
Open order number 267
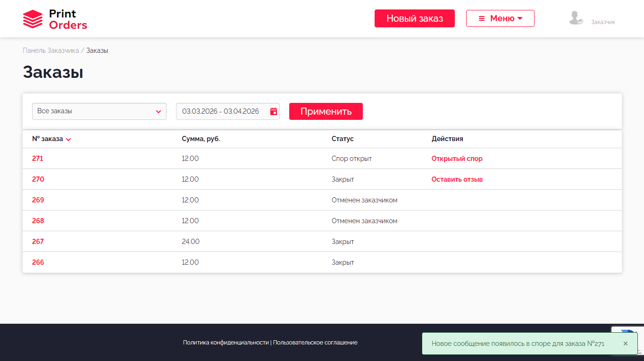point(38,242)
